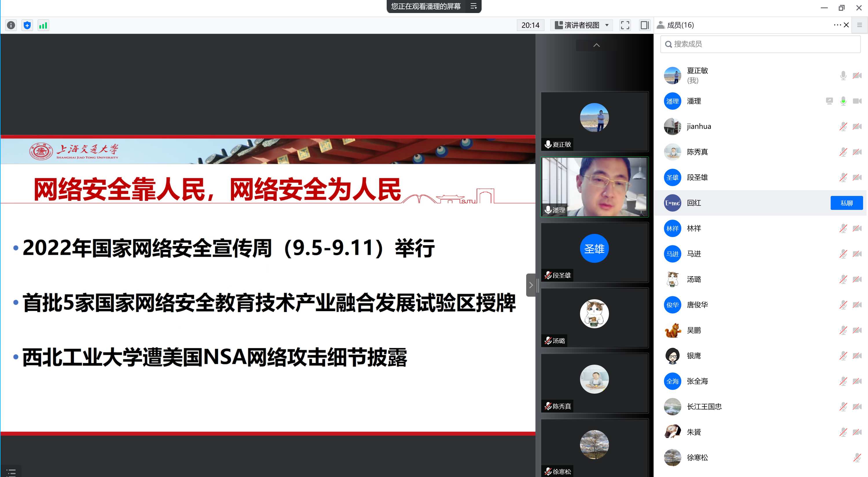
Task: Collapse the video thumbnail strip with the chevron
Action: (x=596, y=45)
